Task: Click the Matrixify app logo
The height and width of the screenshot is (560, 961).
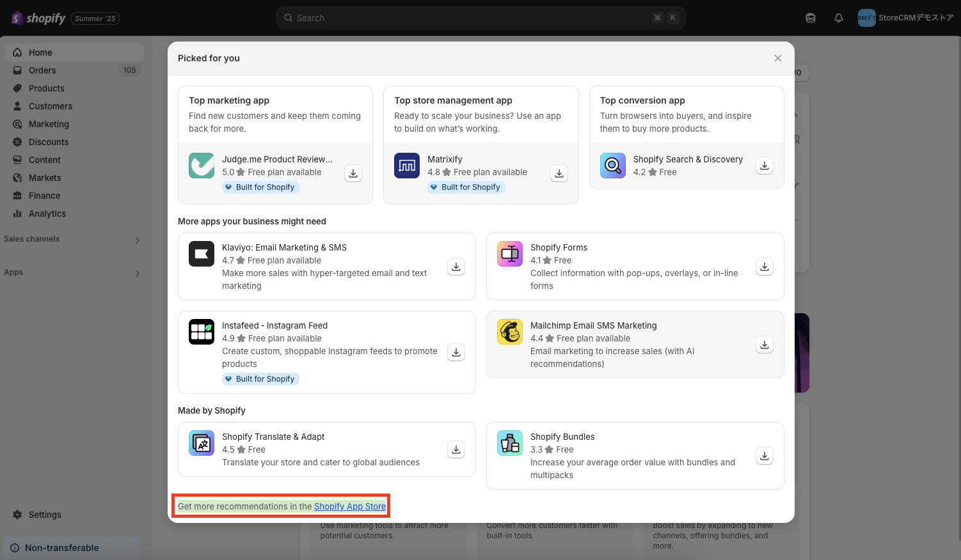Action: pyautogui.click(x=407, y=166)
